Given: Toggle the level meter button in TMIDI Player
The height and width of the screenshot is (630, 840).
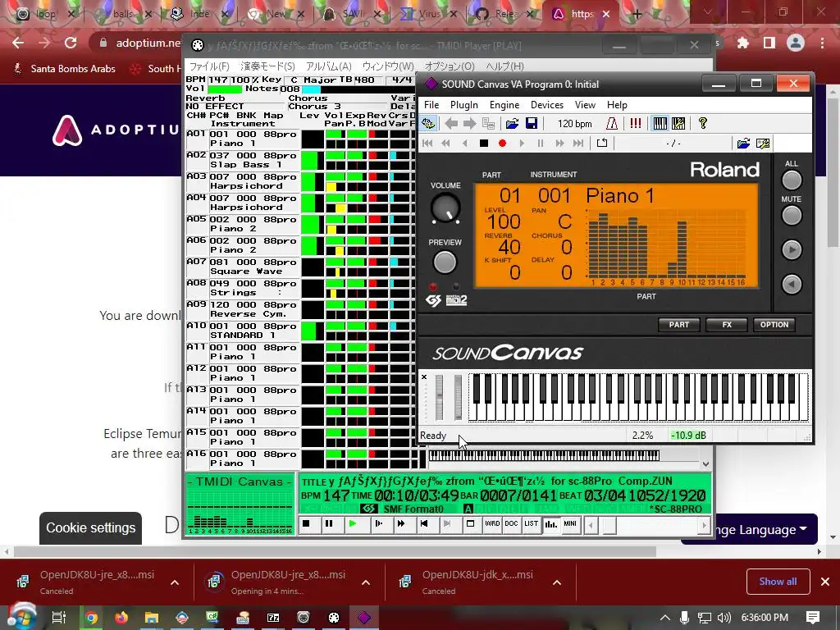Looking at the screenshot, I should (550, 524).
